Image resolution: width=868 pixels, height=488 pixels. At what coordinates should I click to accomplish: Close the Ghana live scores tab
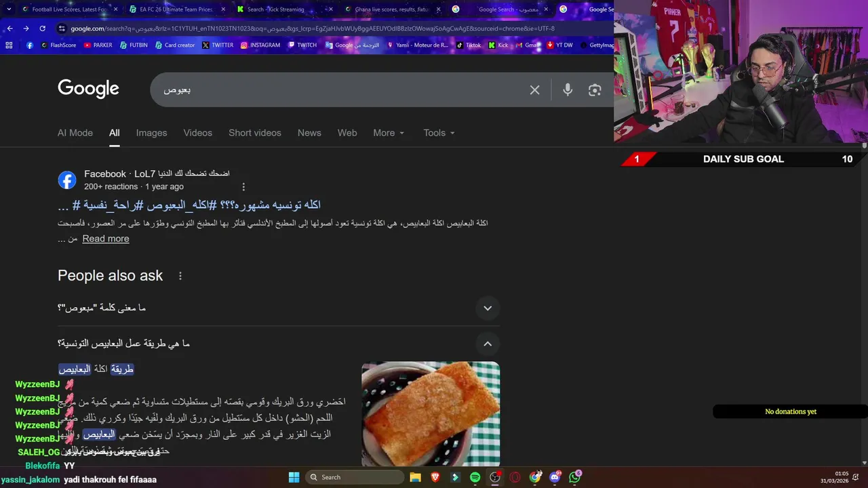tap(439, 9)
